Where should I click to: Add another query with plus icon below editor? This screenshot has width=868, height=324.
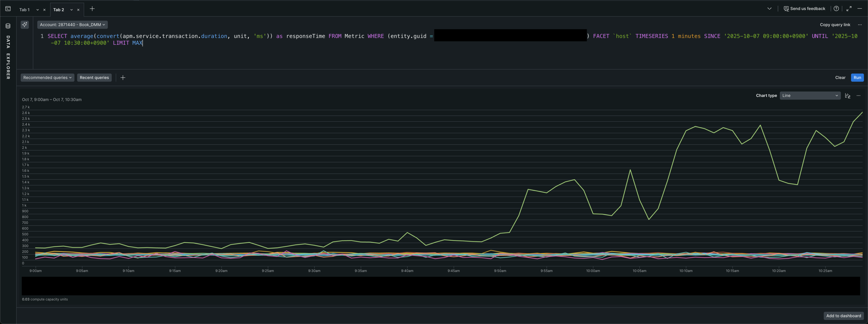(123, 78)
